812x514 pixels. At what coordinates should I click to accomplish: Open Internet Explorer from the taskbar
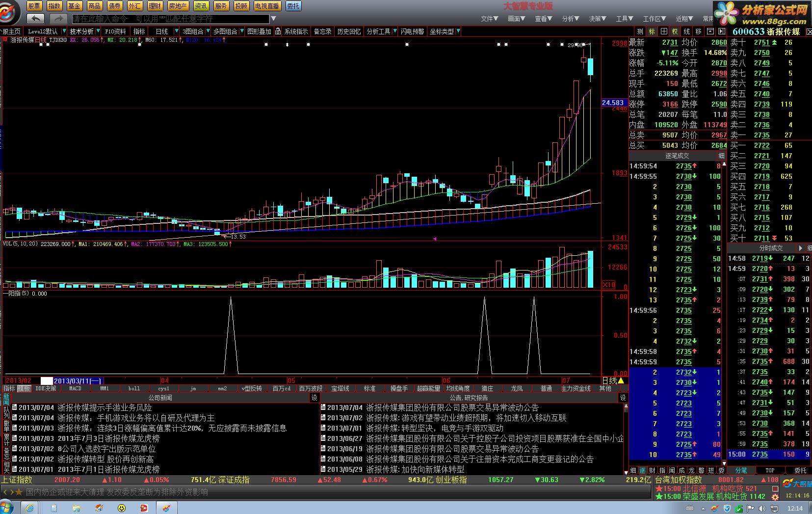(x=29, y=508)
